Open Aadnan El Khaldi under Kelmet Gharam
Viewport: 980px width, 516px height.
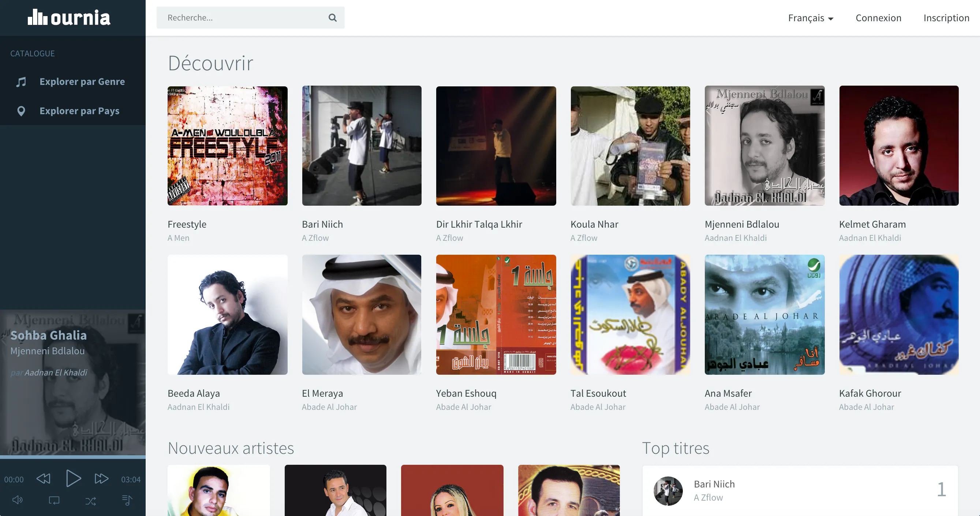click(x=870, y=238)
